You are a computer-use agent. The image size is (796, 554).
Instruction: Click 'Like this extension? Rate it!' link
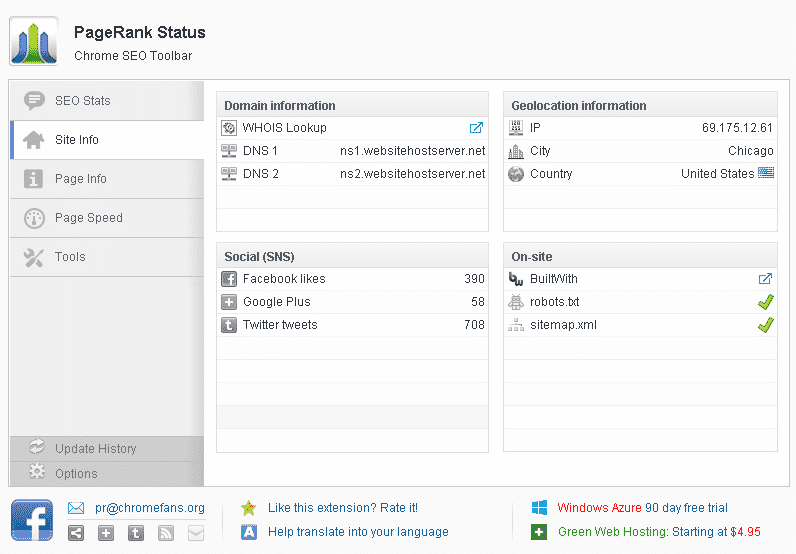(343, 508)
